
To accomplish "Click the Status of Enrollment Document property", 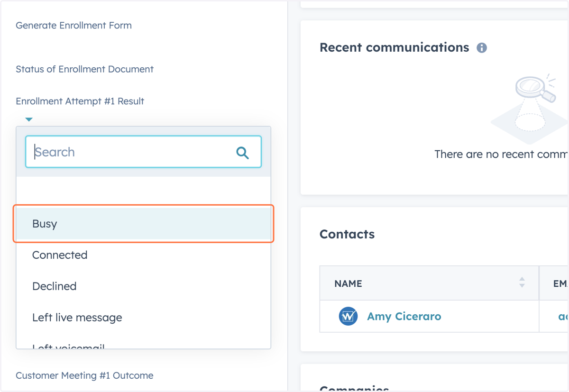I will (85, 69).
